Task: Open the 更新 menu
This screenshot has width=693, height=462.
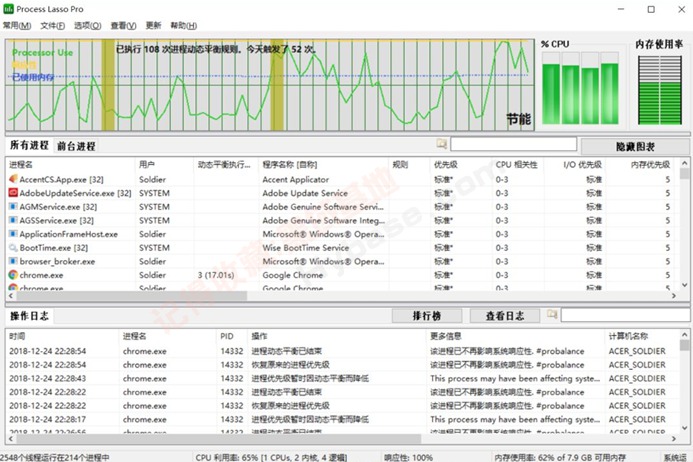Action: pos(153,26)
